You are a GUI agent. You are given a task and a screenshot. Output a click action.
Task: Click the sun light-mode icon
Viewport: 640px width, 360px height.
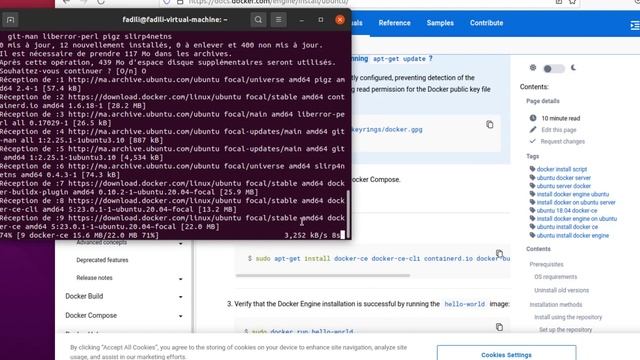pyautogui.click(x=533, y=68)
